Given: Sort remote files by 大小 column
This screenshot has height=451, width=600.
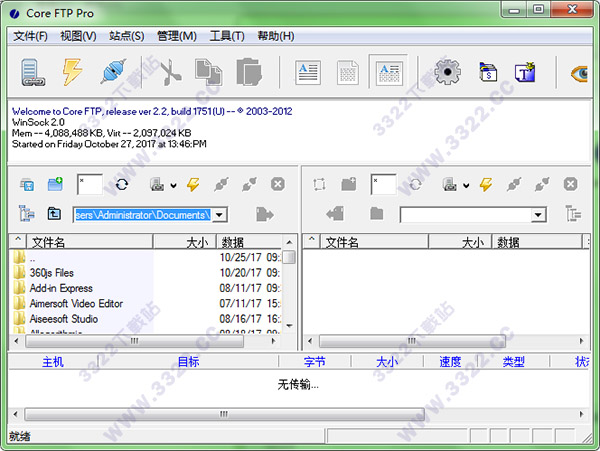Looking at the screenshot, I should (460, 242).
